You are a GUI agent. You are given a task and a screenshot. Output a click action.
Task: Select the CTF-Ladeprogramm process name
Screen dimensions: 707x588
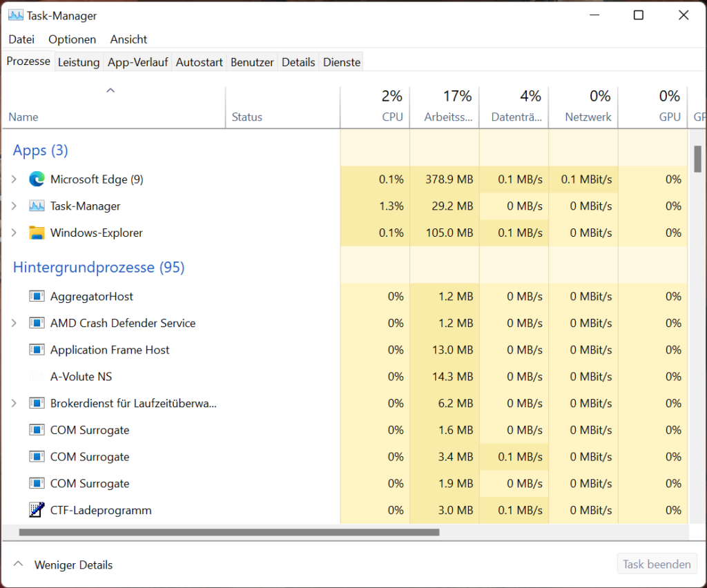tap(101, 510)
